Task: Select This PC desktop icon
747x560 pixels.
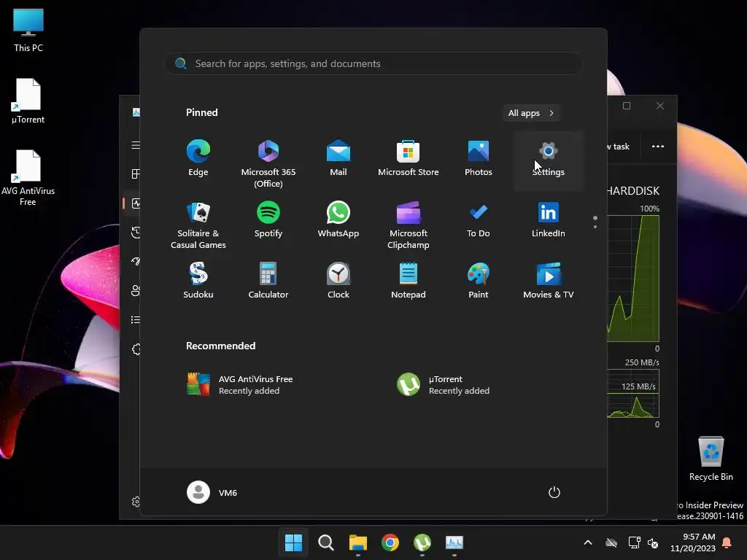Action: [x=28, y=30]
